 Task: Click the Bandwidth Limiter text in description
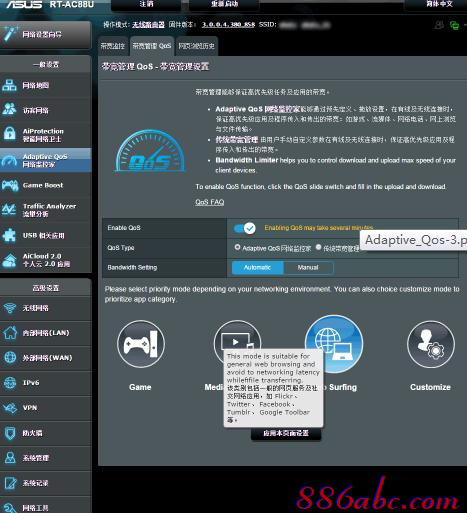point(247,160)
